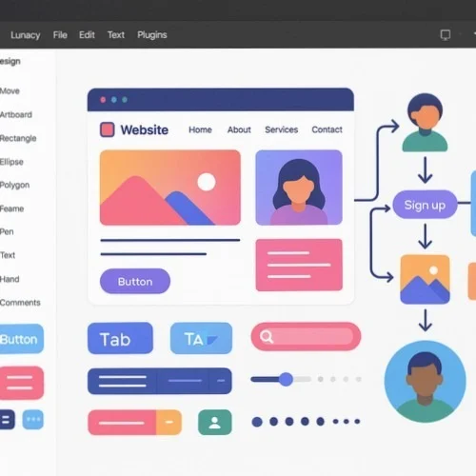Select the Artboard tool
476x476 pixels.
[x=16, y=114]
